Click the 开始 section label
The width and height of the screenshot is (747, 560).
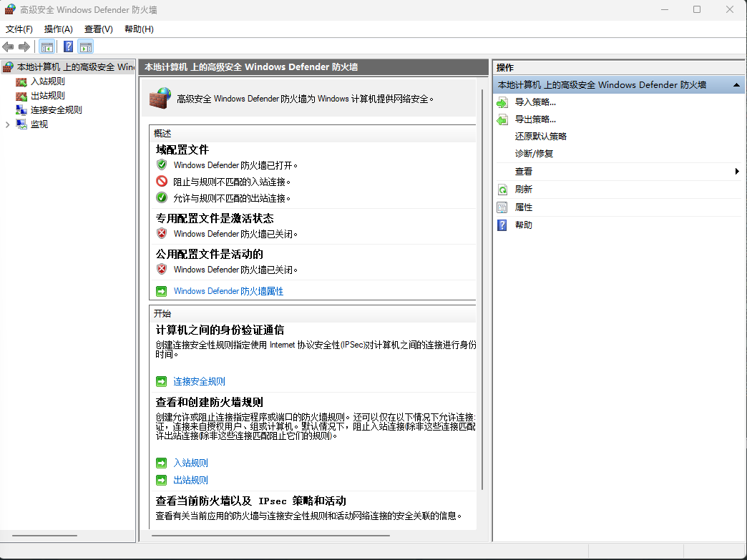pyautogui.click(x=162, y=313)
